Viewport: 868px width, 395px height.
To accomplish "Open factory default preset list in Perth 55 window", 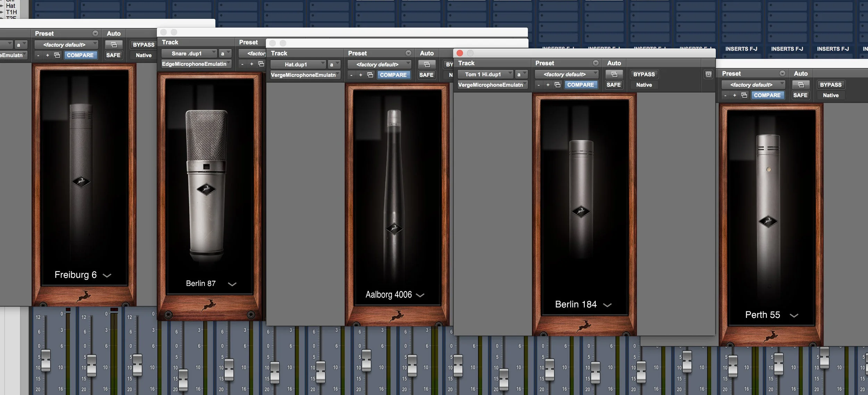I will tap(753, 84).
